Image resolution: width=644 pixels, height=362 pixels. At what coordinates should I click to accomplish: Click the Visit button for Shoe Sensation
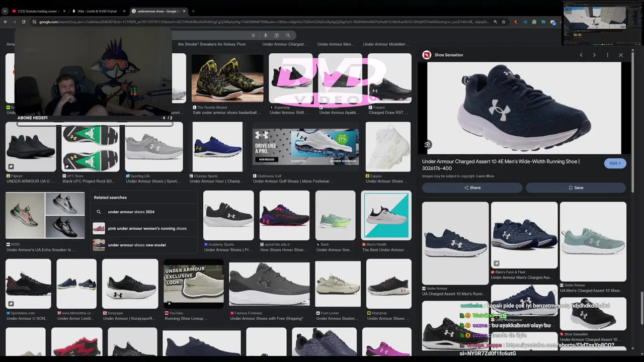pos(615,163)
